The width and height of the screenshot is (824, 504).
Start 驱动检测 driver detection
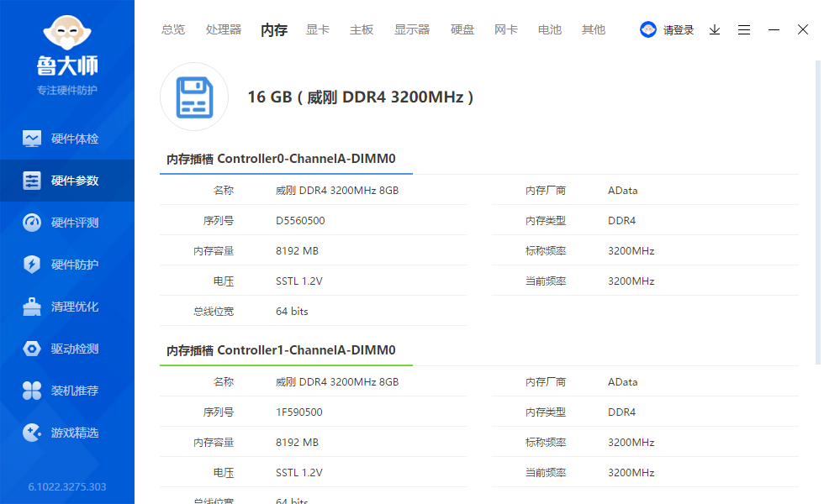pyautogui.click(x=67, y=348)
